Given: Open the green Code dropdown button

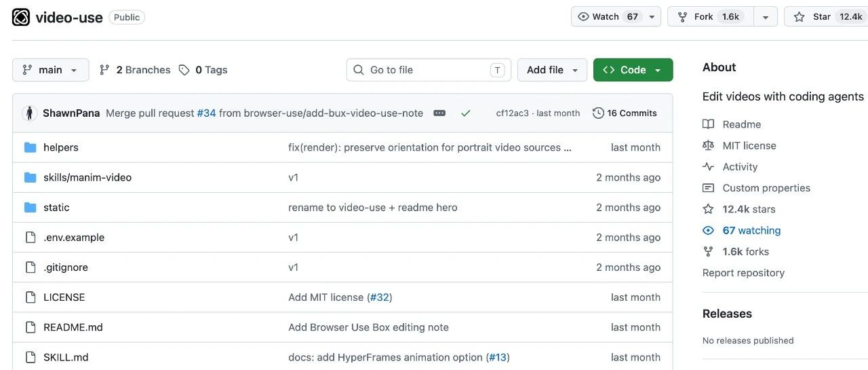Looking at the screenshot, I should (x=633, y=70).
